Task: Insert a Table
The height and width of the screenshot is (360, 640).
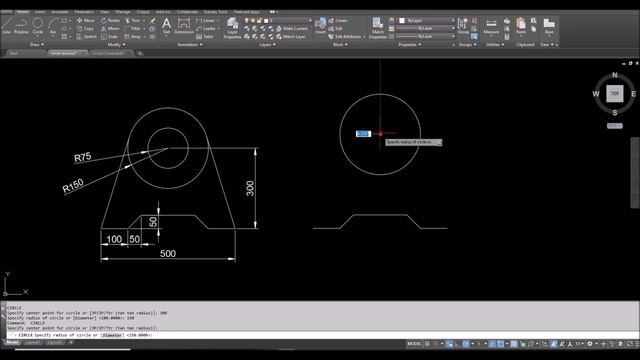Action: (204, 37)
